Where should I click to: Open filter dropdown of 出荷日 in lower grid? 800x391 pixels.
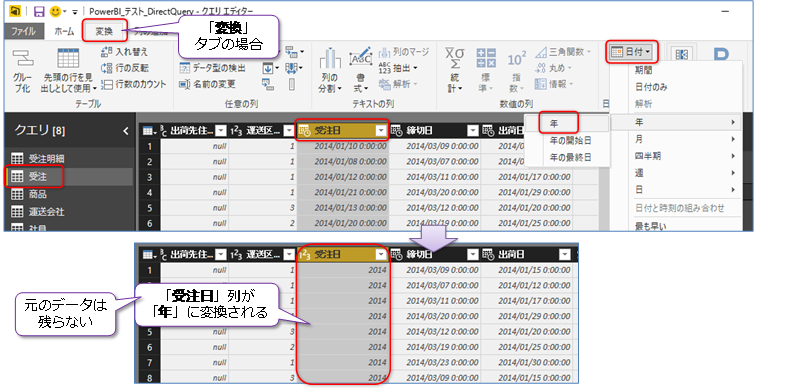[x=564, y=254]
